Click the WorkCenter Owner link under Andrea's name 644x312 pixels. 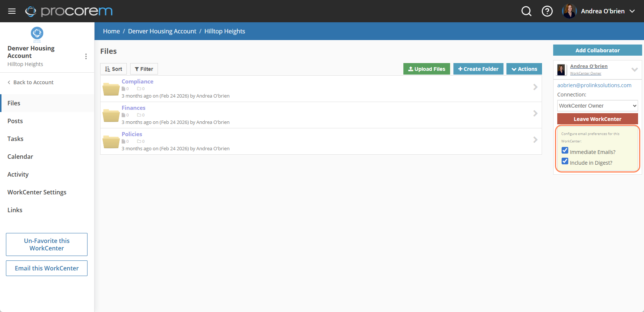[586, 73]
